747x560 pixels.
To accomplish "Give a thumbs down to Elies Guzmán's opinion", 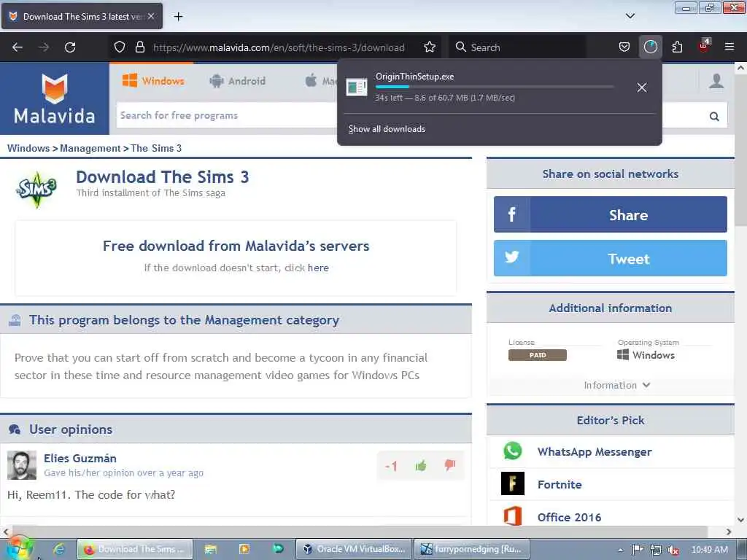I will click(449, 465).
